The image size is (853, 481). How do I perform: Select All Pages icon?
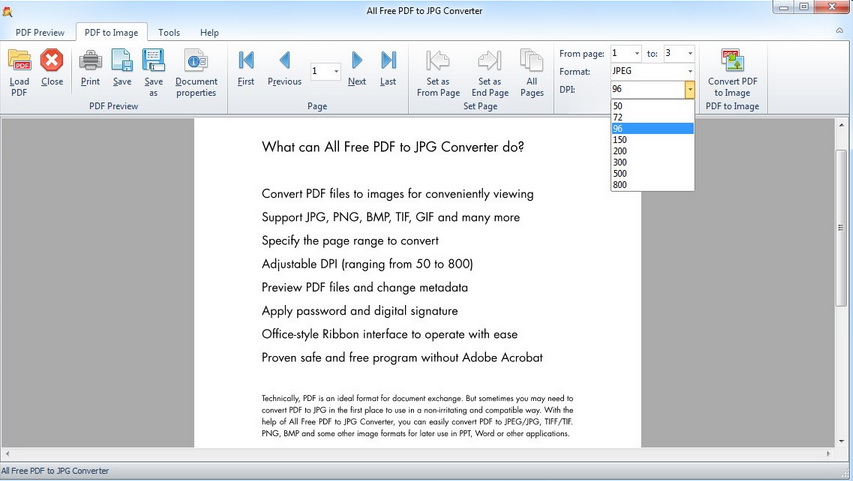pos(531,60)
